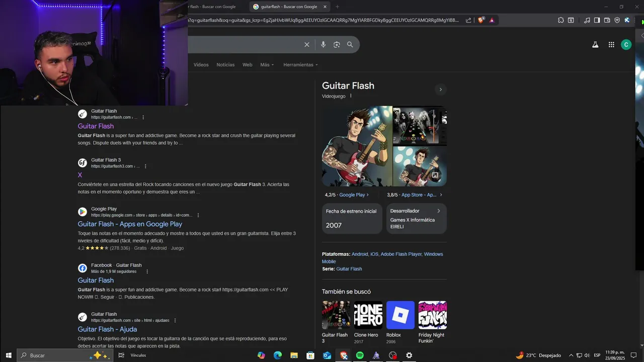Expand the Guitar Flash panel arrow
Viewport: 644px width, 362px height.
(440, 89)
